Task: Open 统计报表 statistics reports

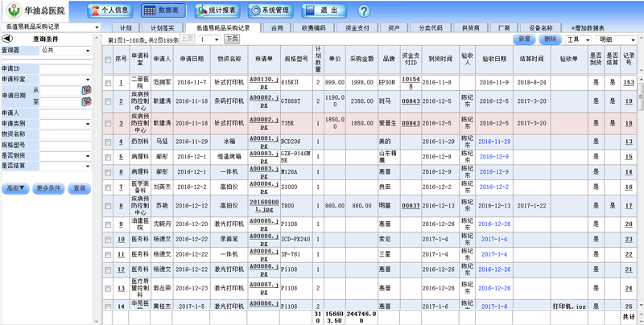Action: (x=217, y=10)
